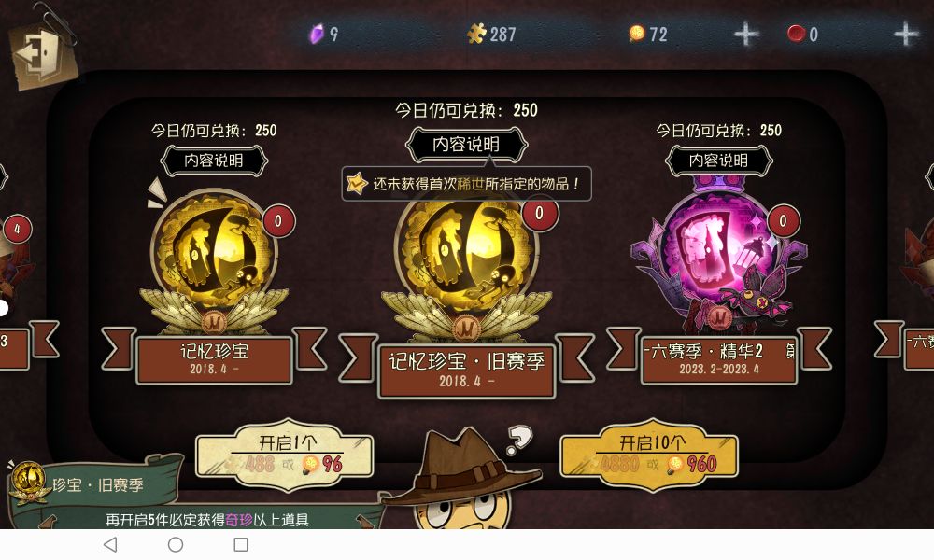Select the 记忆珍宝 2018.4 name banner
This screenshot has width=934, height=560.
click(x=214, y=359)
